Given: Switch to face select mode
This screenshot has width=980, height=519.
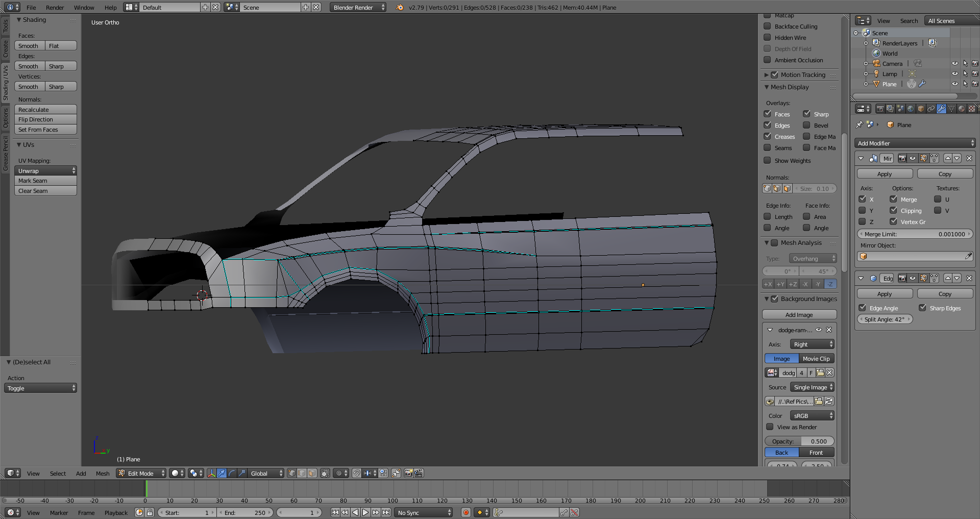Looking at the screenshot, I should click(312, 473).
